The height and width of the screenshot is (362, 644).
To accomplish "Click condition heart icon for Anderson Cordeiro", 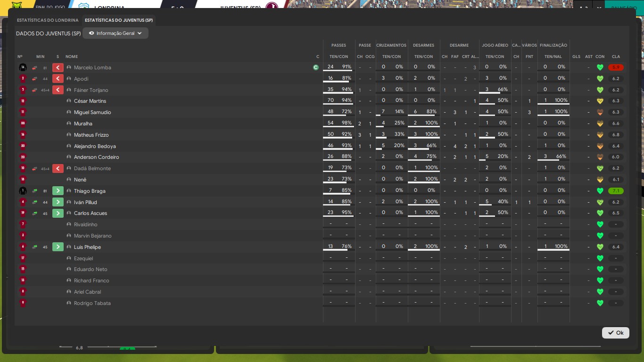I will pyautogui.click(x=600, y=157).
